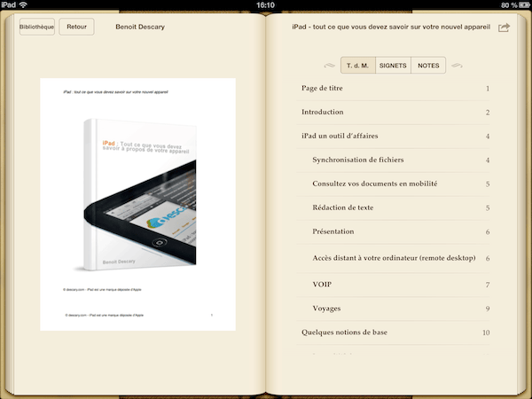Select Consultez vos documents en mobilité

pyautogui.click(x=375, y=184)
